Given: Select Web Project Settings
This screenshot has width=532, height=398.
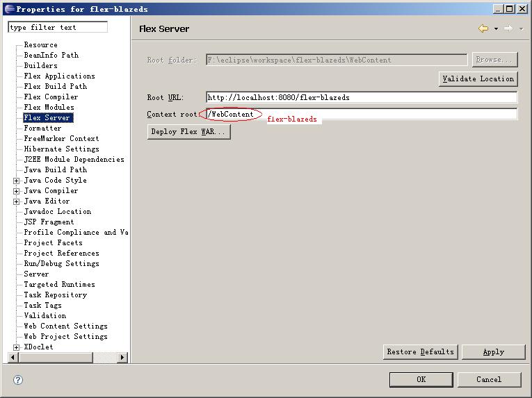Looking at the screenshot, I should 65,337.
